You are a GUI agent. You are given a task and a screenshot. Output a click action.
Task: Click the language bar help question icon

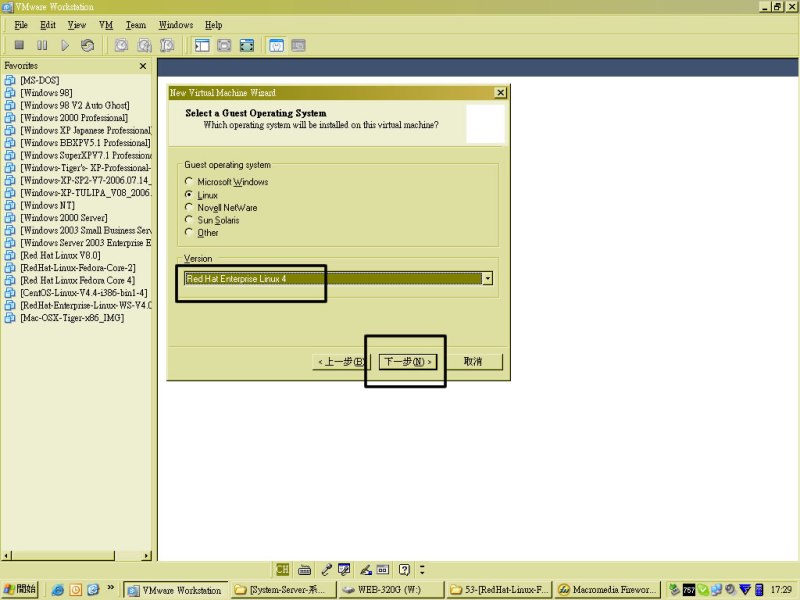point(404,569)
